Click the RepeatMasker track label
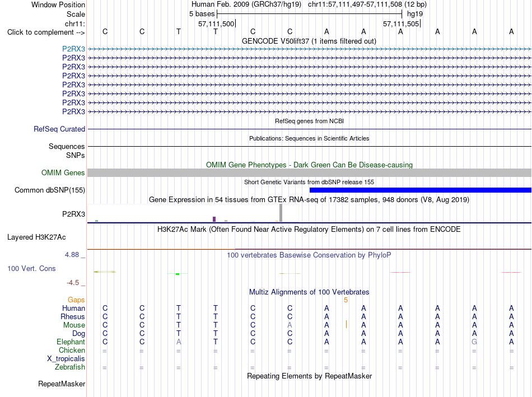The width and height of the screenshot is (532, 397). tap(62, 384)
